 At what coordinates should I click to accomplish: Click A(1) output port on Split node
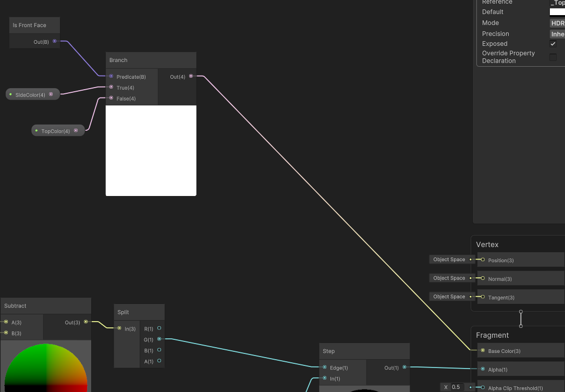[159, 361]
